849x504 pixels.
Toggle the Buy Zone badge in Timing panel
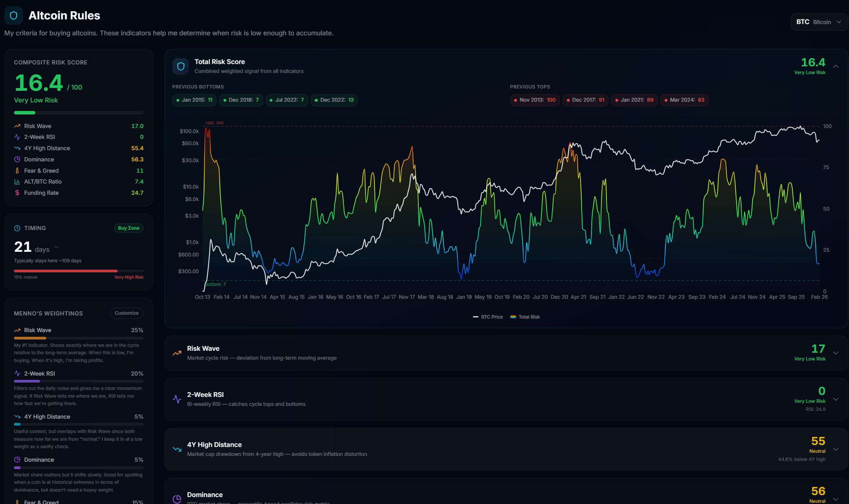(x=128, y=228)
